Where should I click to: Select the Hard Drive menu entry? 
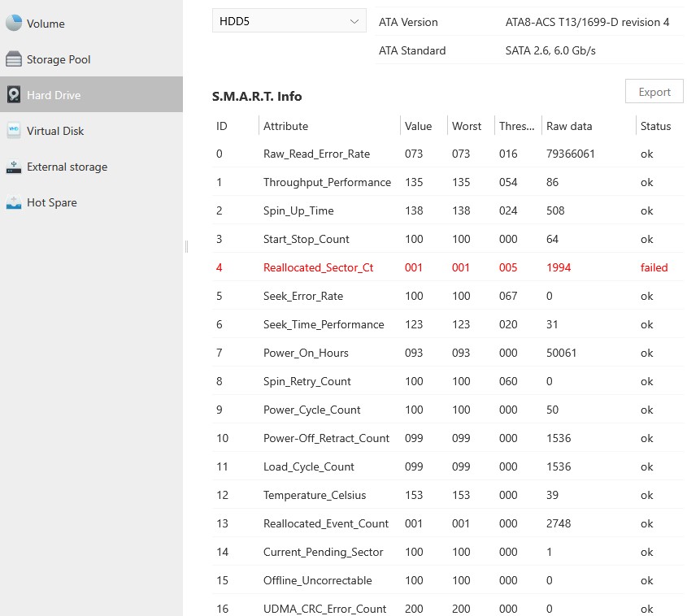tap(91, 94)
